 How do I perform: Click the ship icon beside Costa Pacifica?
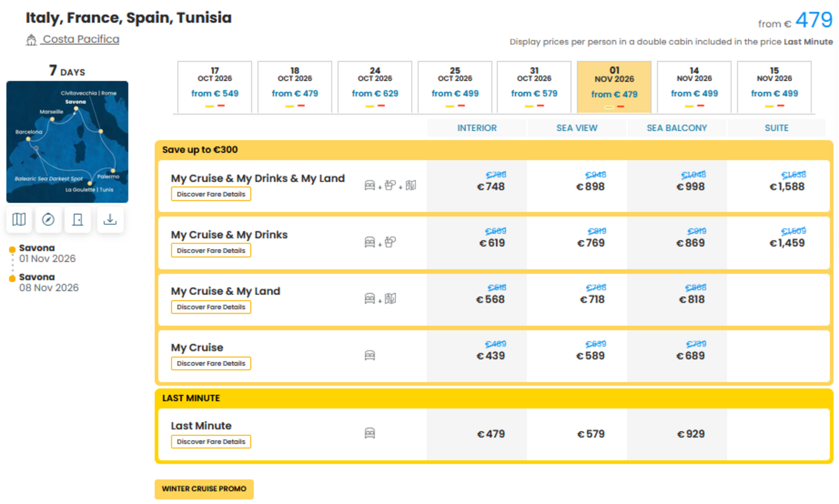click(31, 40)
